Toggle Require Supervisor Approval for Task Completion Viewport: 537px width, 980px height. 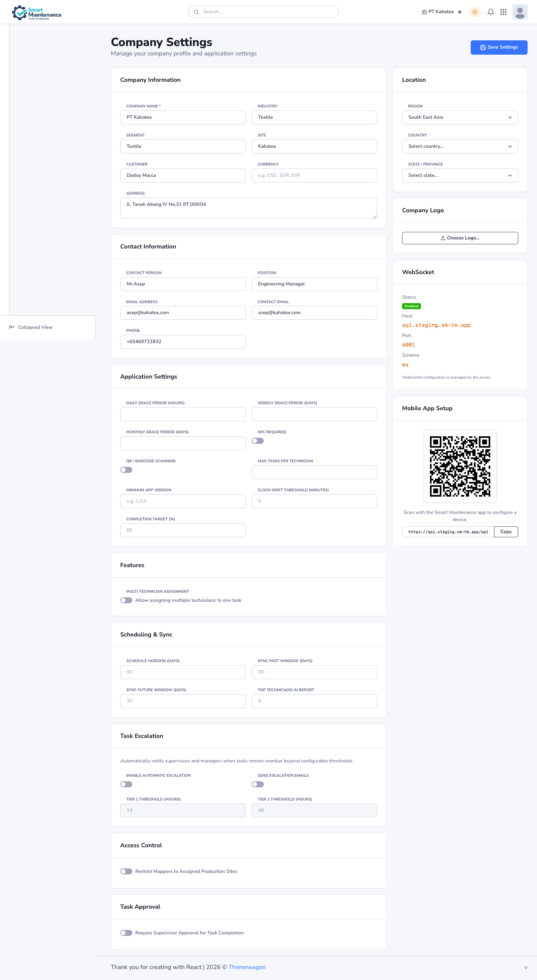point(126,932)
